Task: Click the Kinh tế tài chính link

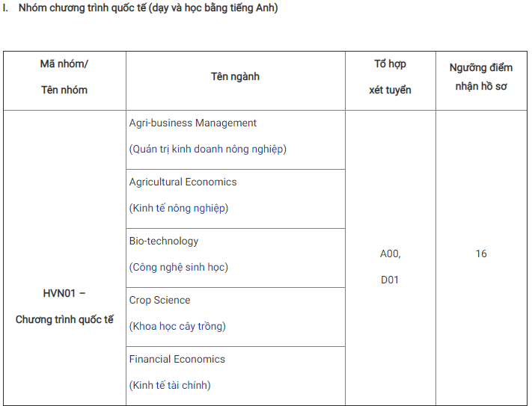Action: (170, 385)
